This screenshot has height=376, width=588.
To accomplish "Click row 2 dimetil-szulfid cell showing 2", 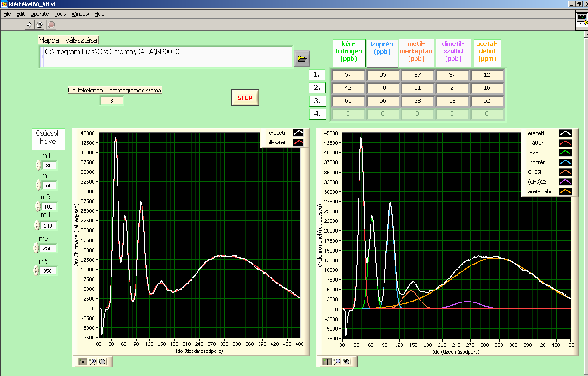I will pyautogui.click(x=452, y=88).
